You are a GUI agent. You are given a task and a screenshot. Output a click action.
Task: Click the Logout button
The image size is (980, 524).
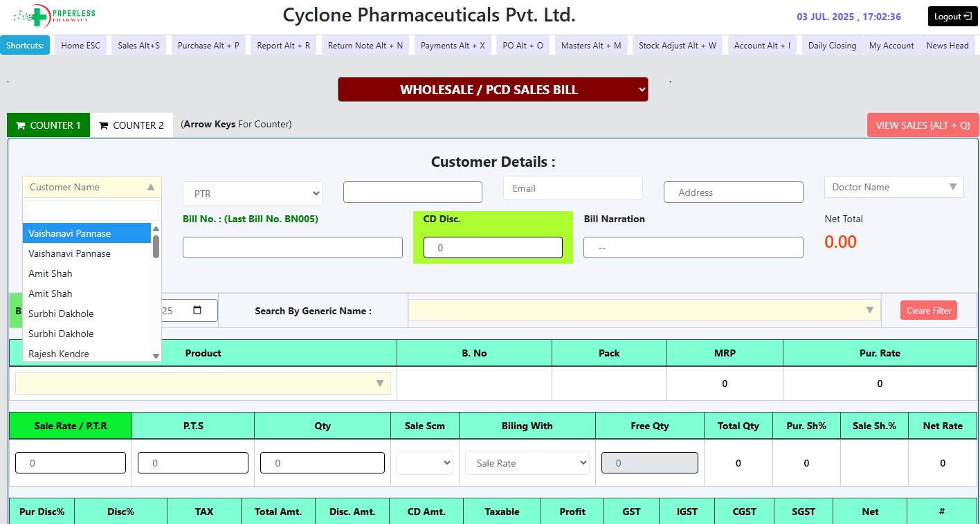pyautogui.click(x=952, y=17)
